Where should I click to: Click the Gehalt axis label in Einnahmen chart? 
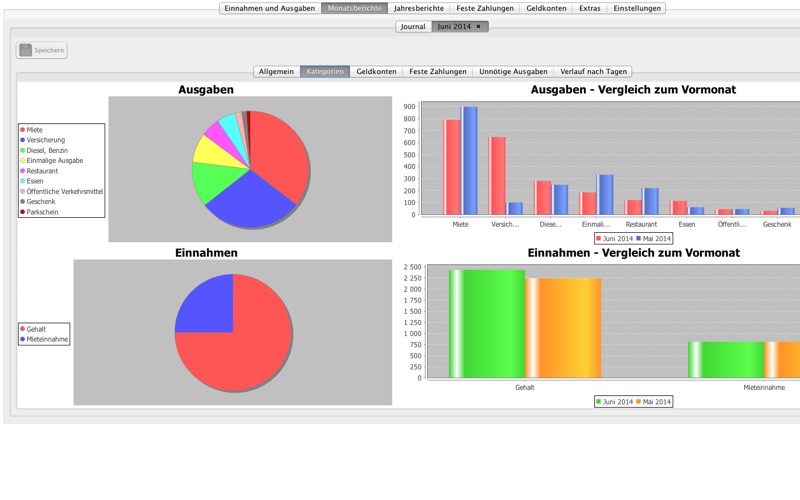point(524,388)
